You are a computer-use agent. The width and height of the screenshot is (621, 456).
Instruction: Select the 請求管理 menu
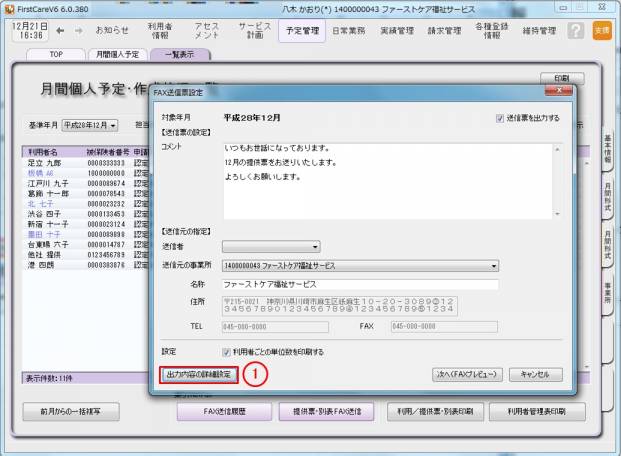click(445, 30)
